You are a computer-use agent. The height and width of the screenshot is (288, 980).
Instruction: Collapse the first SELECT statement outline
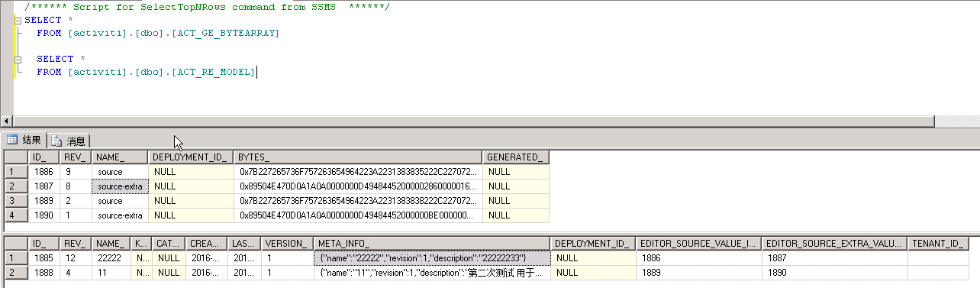tap(18, 21)
